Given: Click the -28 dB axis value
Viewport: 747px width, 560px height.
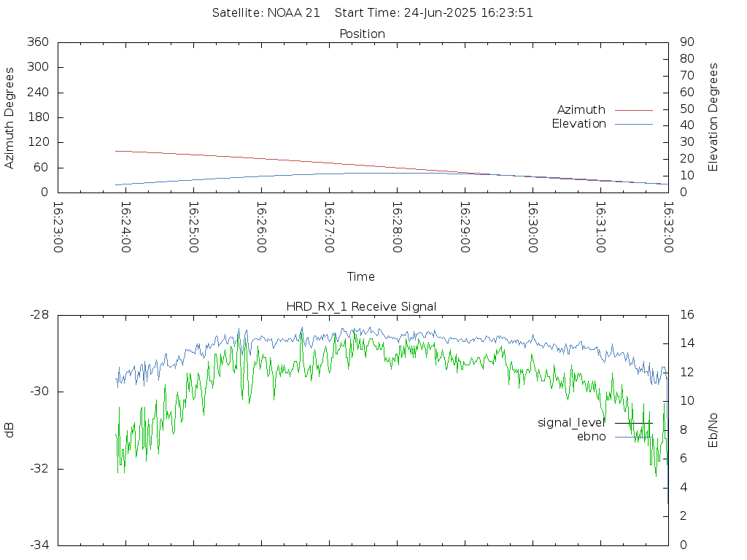Looking at the screenshot, I should pyautogui.click(x=39, y=315).
